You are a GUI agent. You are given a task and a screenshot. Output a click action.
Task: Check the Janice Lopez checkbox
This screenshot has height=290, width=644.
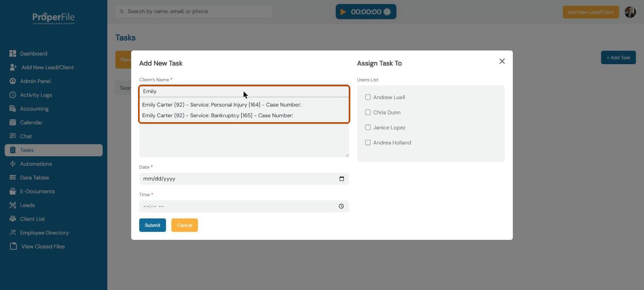tap(368, 128)
